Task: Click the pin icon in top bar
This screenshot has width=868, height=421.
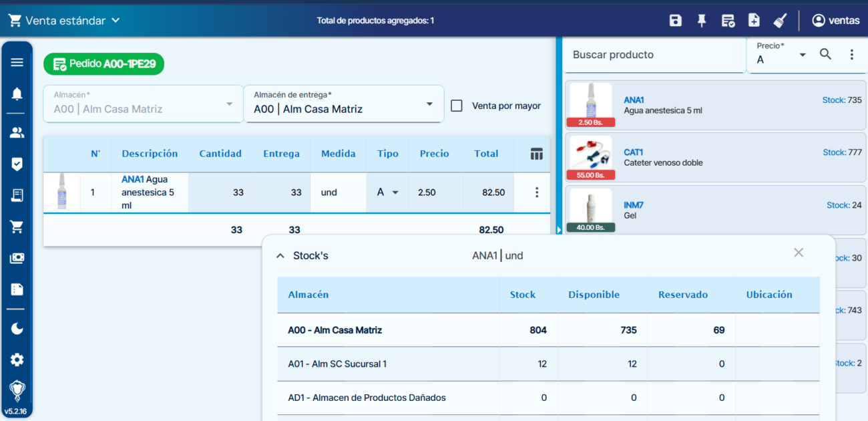Action: 701,21
